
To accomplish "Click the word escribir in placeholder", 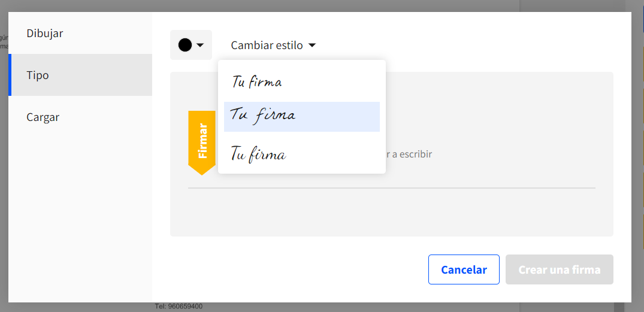I will pos(415,155).
